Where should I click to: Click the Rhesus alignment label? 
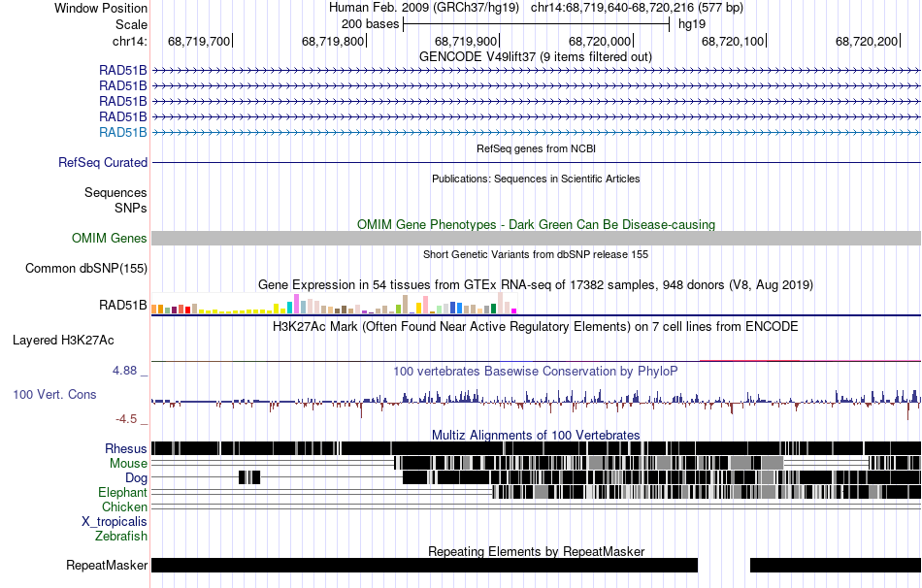coord(126,448)
